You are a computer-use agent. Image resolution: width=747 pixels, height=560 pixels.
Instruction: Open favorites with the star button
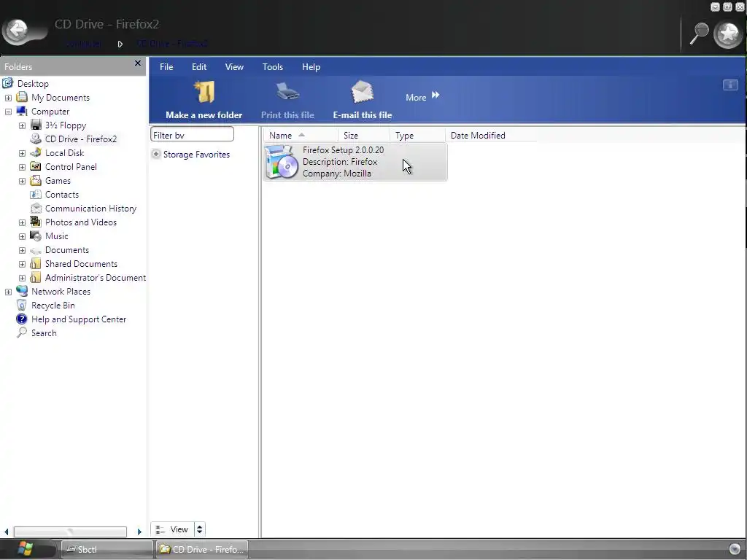[728, 34]
